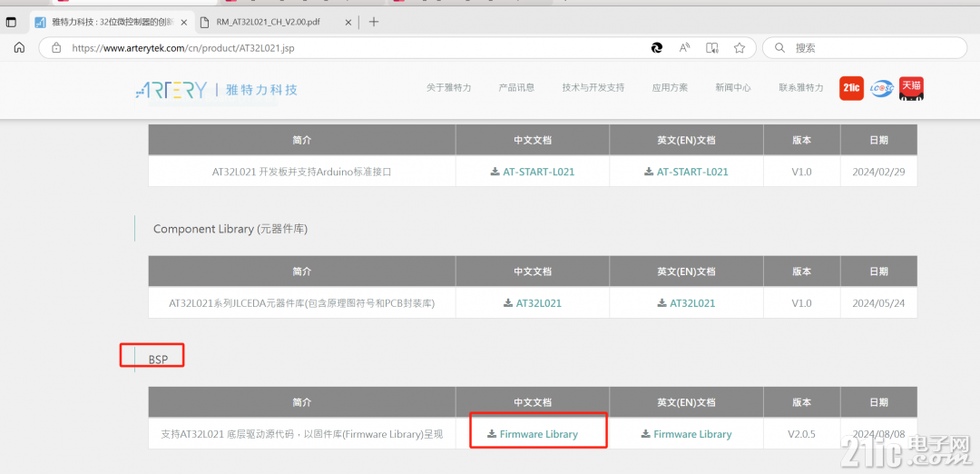Open 应用方案 menu
The height and width of the screenshot is (474, 980).
click(x=670, y=87)
